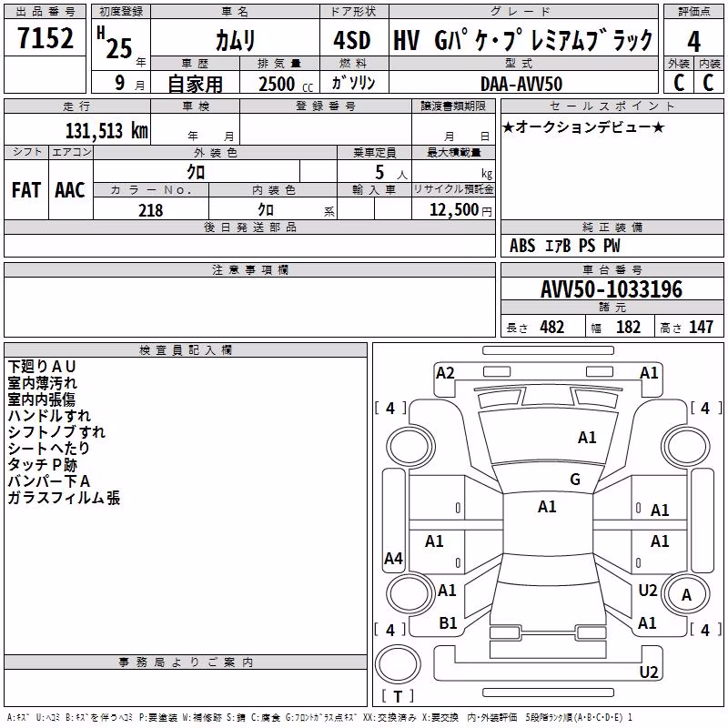Click the model code DAA-AVV50
This screenshot has width=728, height=728.
pos(521,84)
